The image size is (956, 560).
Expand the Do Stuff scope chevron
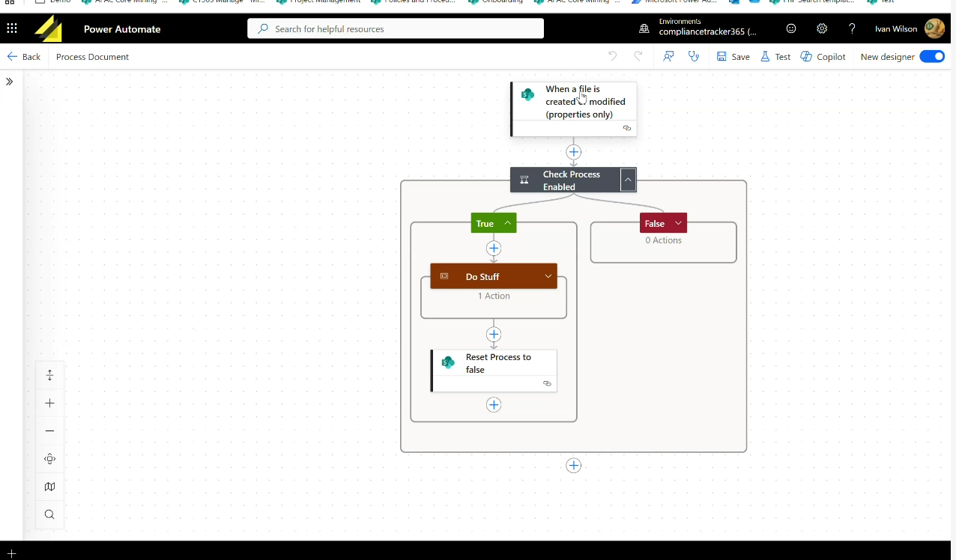pyautogui.click(x=548, y=276)
